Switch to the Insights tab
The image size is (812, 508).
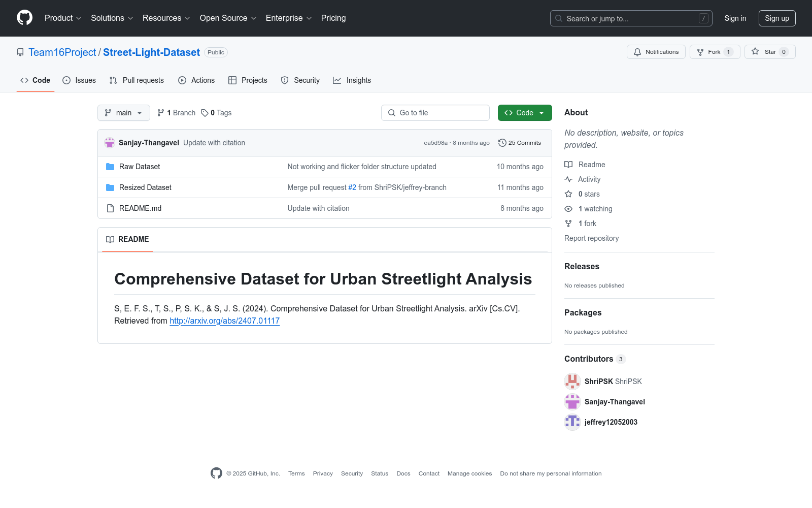coord(352,80)
